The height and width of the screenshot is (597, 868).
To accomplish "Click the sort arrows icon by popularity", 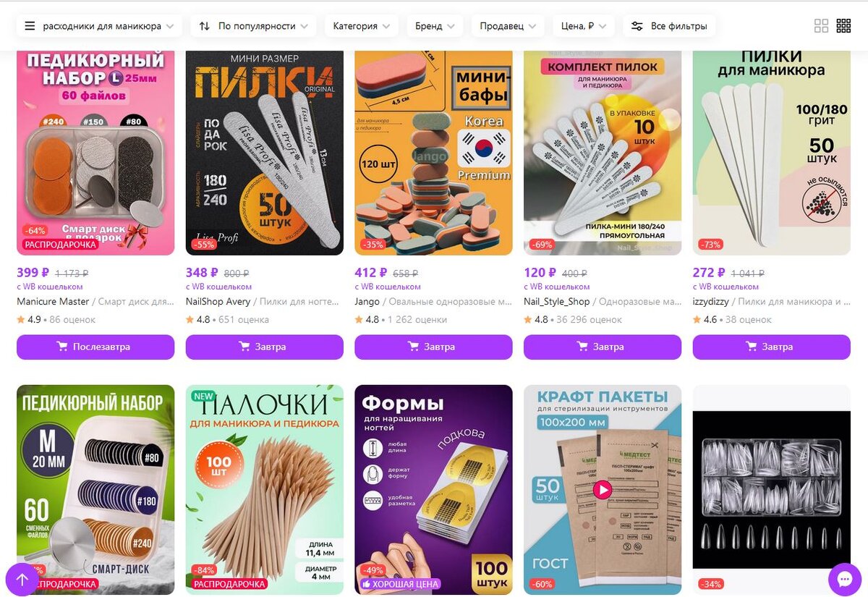I will click(x=205, y=26).
